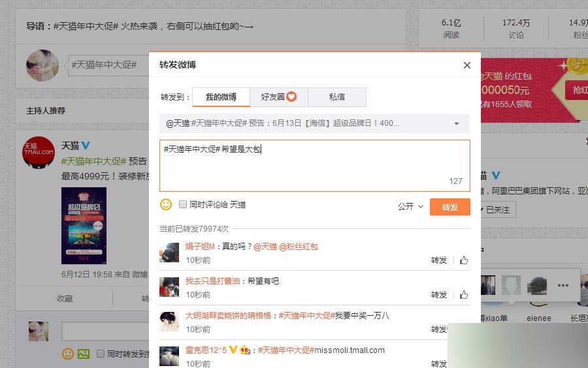Click the orange 转发 button

point(449,207)
